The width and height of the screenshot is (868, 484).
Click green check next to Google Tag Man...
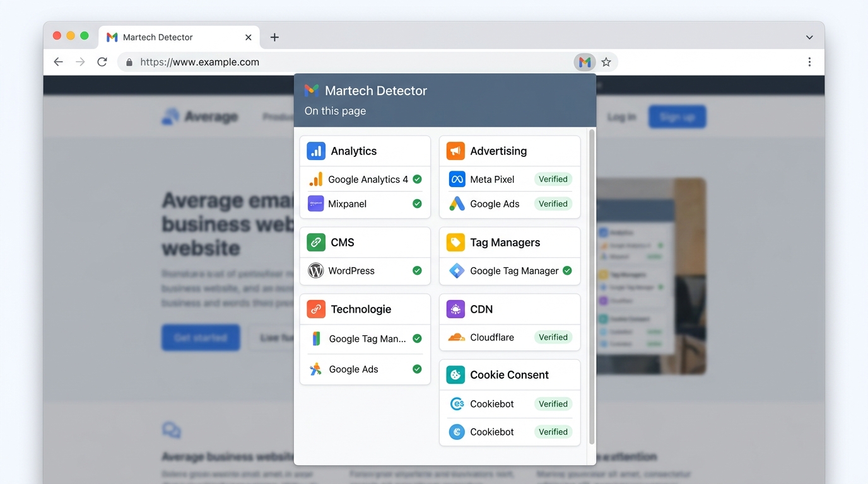click(417, 339)
